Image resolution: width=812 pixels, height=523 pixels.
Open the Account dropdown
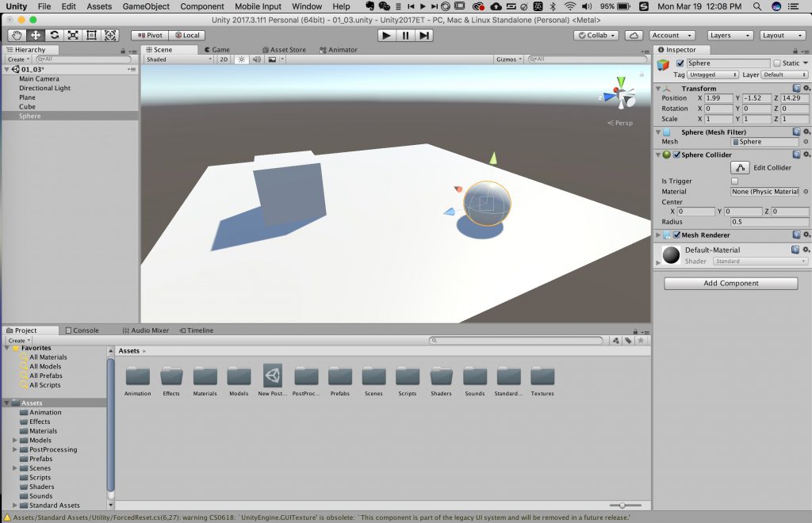coord(672,35)
